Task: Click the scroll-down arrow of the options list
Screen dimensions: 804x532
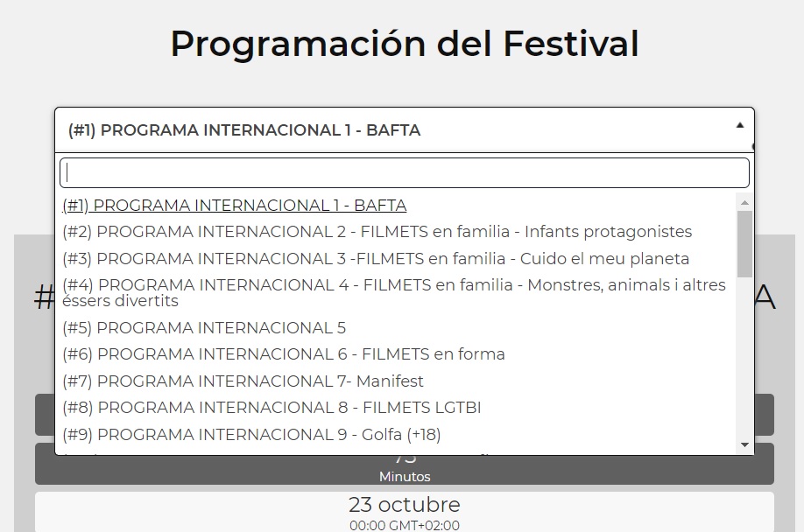Action: tap(744, 445)
